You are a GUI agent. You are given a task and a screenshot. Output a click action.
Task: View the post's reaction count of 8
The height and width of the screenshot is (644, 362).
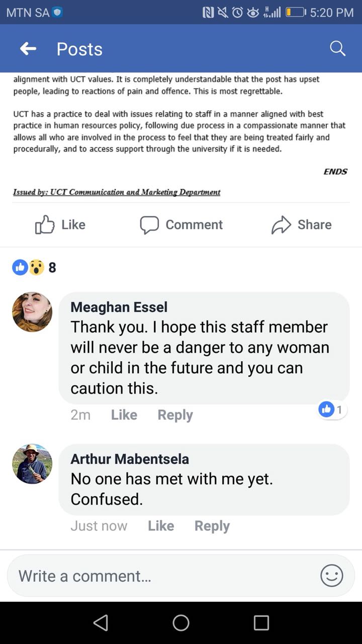point(35,267)
